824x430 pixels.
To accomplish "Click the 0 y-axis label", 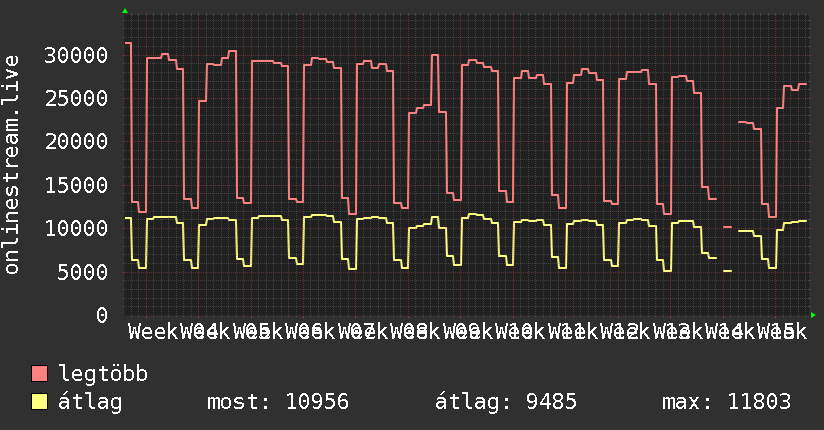I will 102,315.
